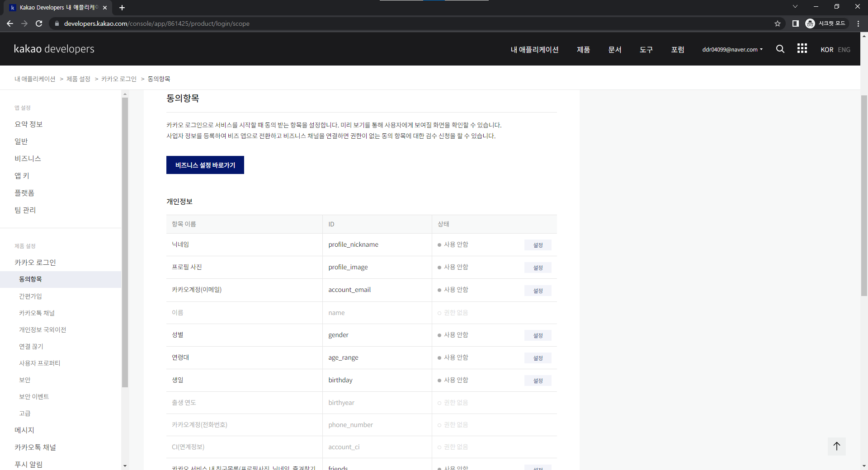Screen dimensions: 868x470
Task: Click the scroll-to-top arrow button
Action: tap(837, 446)
